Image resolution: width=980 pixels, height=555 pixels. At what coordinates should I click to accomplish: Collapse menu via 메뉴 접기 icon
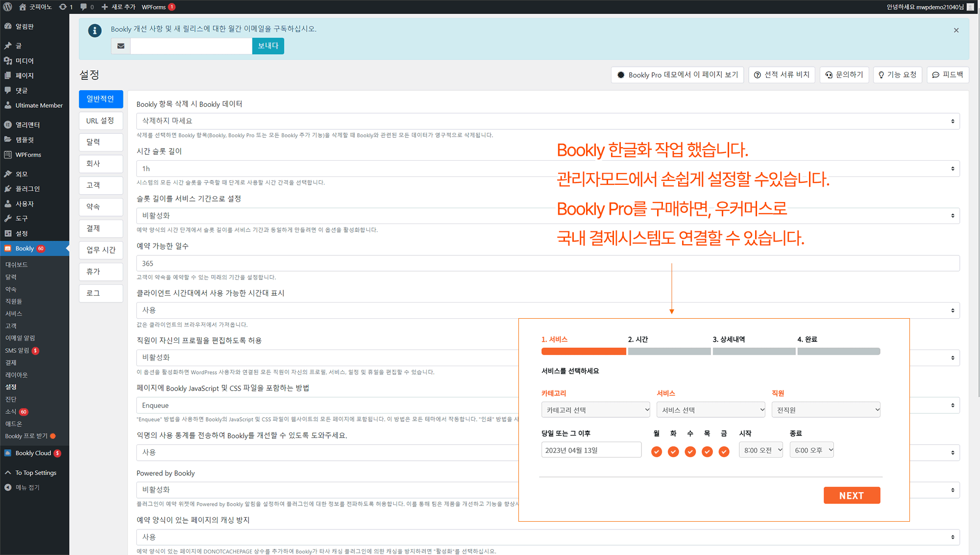[8, 487]
